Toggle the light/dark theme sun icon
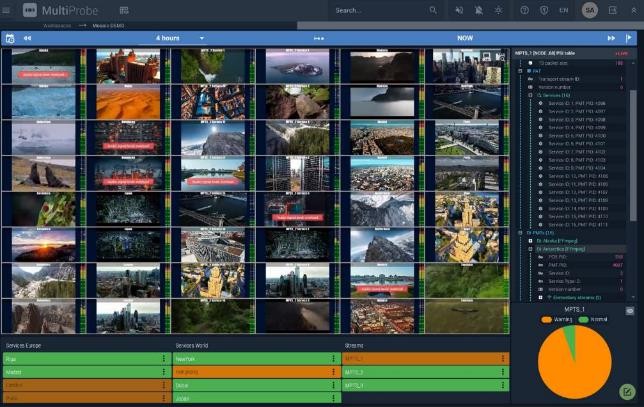 tap(499, 10)
